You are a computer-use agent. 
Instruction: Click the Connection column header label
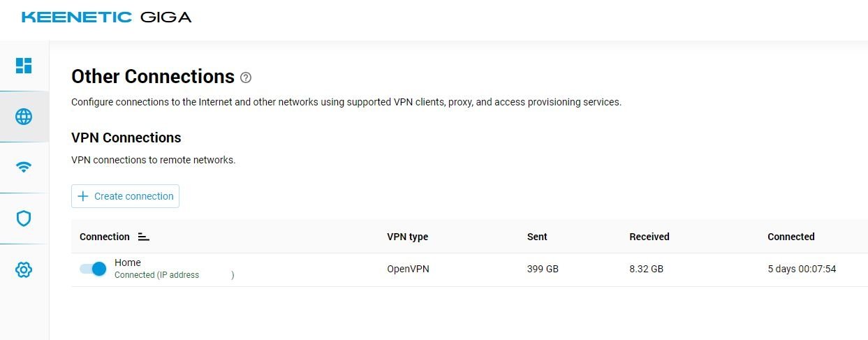pyautogui.click(x=105, y=237)
